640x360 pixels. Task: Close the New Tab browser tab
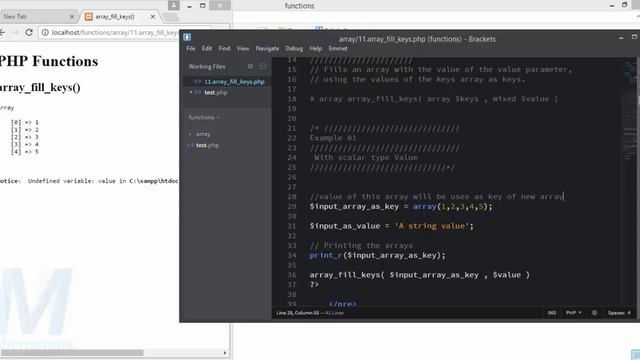72,17
